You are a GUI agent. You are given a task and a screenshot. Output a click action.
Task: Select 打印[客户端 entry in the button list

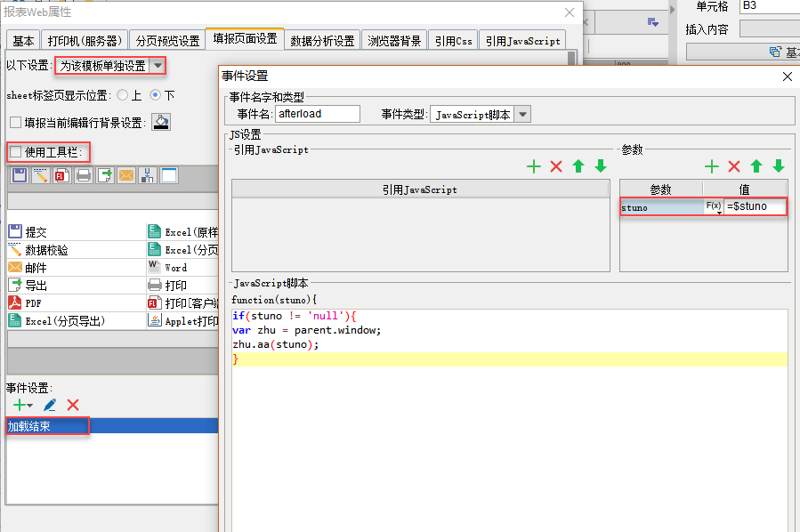pyautogui.click(x=182, y=303)
